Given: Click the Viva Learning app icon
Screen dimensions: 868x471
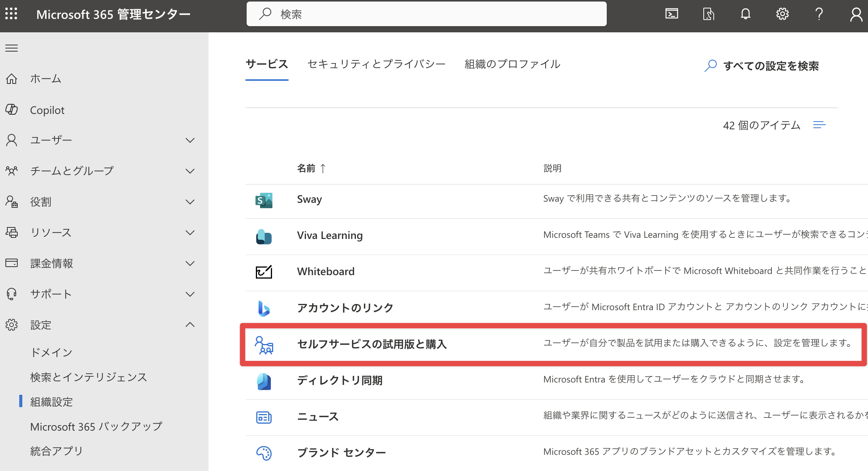Looking at the screenshot, I should pos(264,236).
